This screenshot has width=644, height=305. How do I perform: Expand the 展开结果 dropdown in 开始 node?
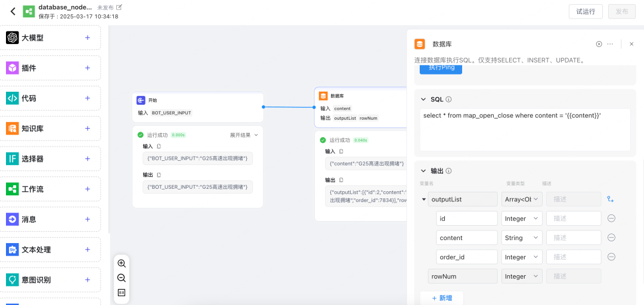click(243, 135)
